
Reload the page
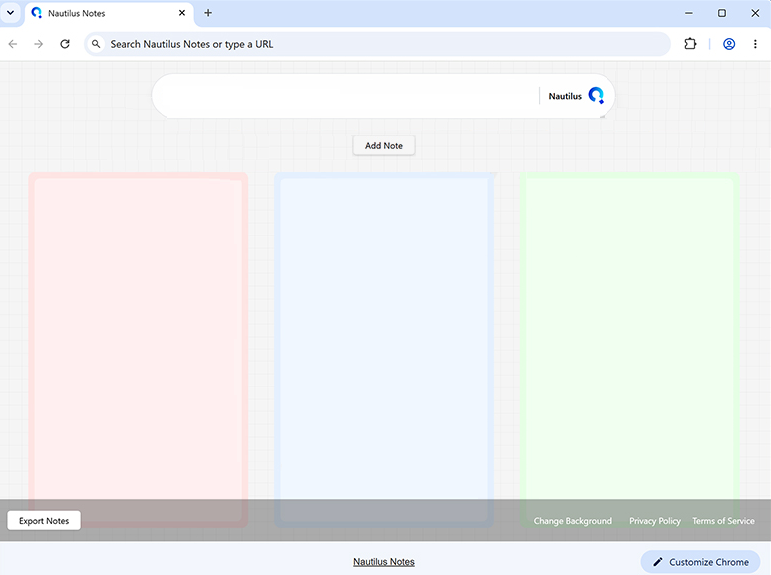[x=65, y=44]
